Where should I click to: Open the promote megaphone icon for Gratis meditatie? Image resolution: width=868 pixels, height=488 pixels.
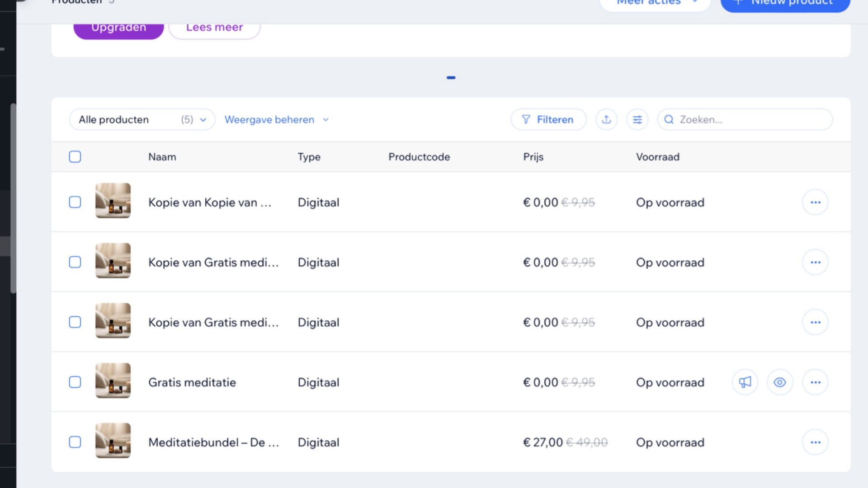coord(745,382)
